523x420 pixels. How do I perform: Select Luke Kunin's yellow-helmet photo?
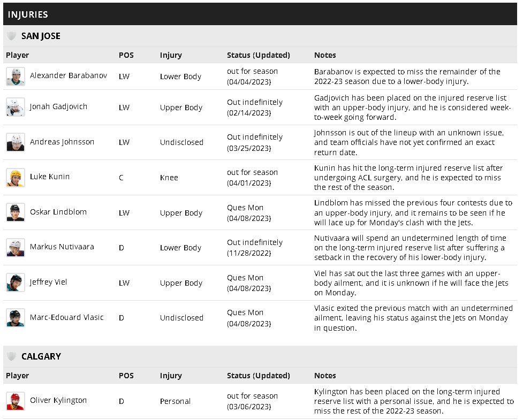(x=16, y=177)
